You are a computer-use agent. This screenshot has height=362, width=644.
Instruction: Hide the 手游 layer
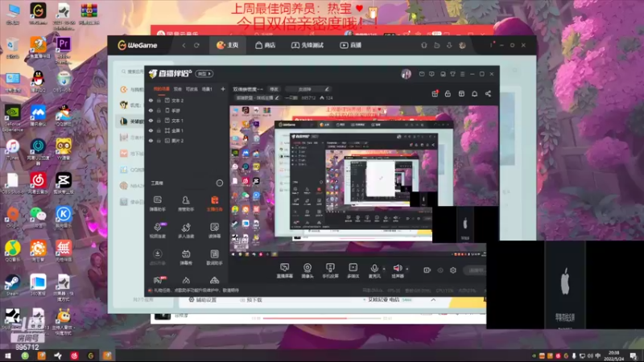151,110
